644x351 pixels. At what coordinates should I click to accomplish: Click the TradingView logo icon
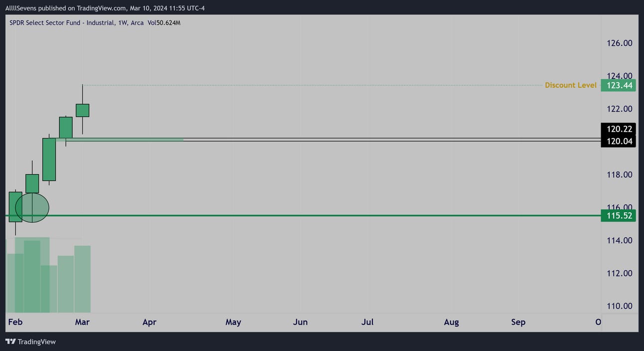pos(10,342)
